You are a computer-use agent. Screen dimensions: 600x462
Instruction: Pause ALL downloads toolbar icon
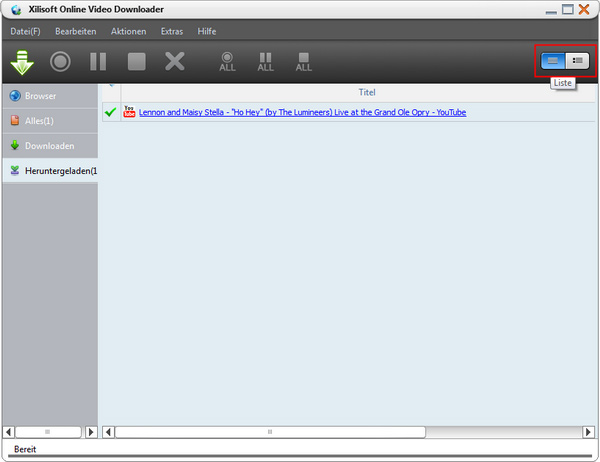click(266, 62)
